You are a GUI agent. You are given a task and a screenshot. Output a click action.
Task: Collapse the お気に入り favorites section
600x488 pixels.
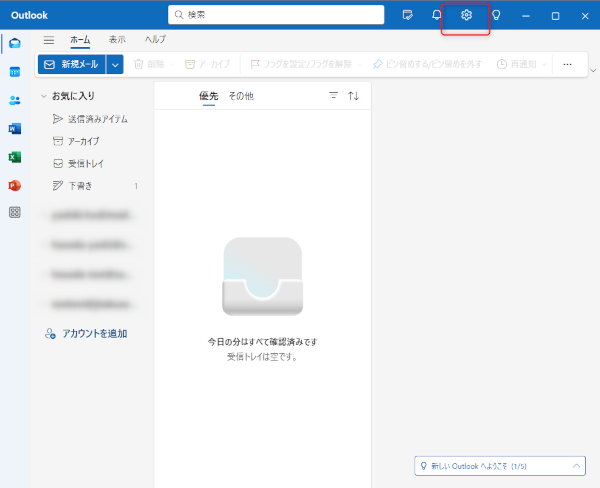click(44, 97)
